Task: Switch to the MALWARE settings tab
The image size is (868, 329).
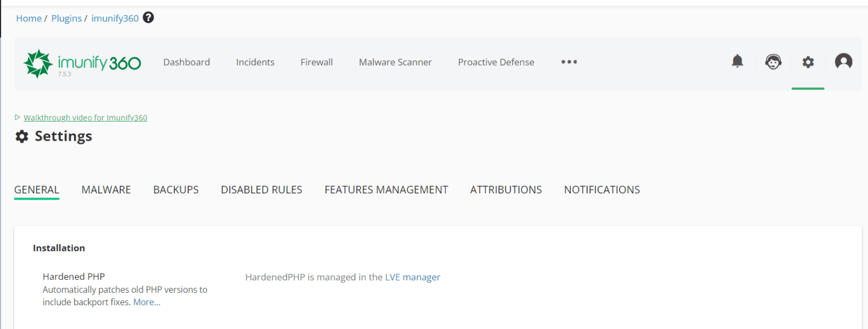Action: (106, 190)
